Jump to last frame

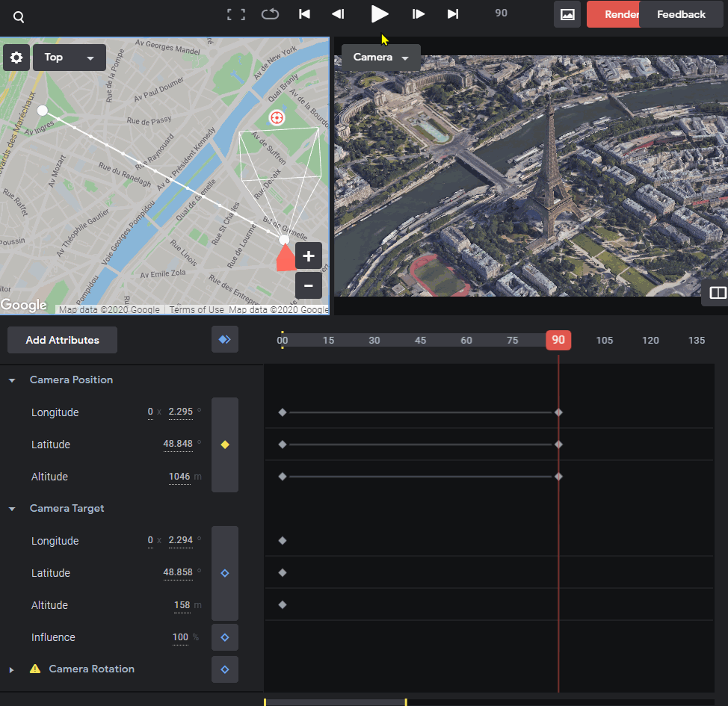[453, 14]
